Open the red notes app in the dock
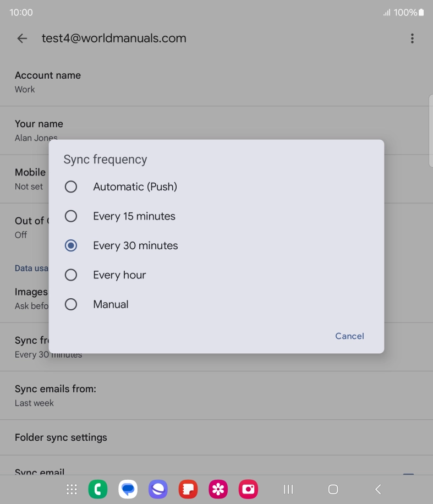433x504 pixels. [x=188, y=489]
